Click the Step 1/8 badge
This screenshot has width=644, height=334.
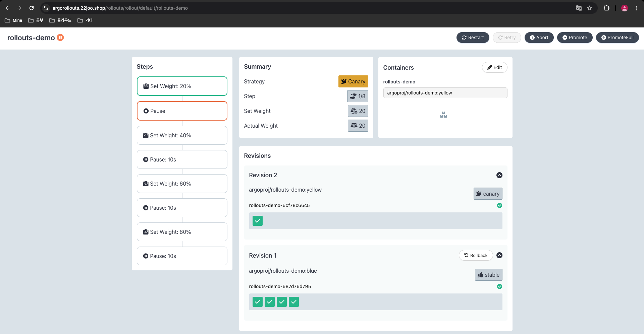358,96
